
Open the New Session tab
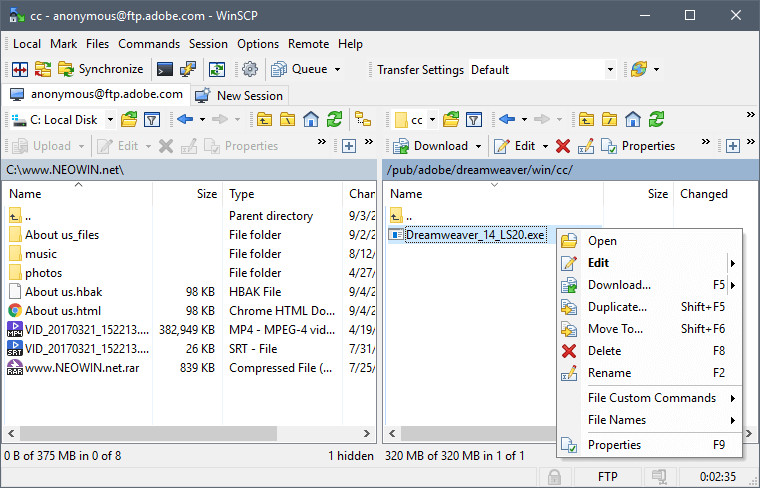[x=239, y=95]
